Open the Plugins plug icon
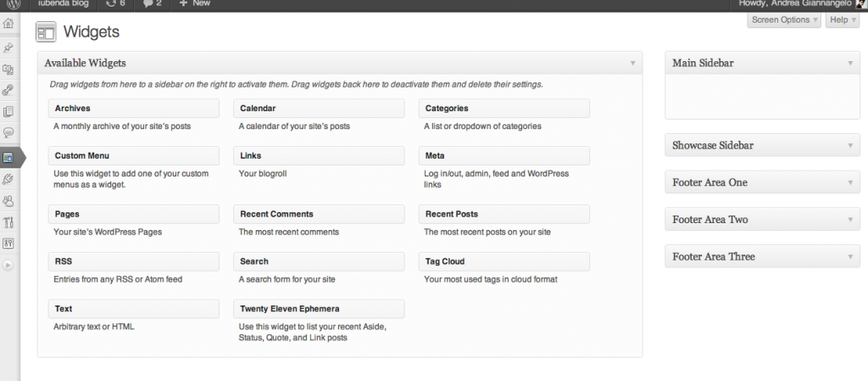 pyautogui.click(x=8, y=179)
